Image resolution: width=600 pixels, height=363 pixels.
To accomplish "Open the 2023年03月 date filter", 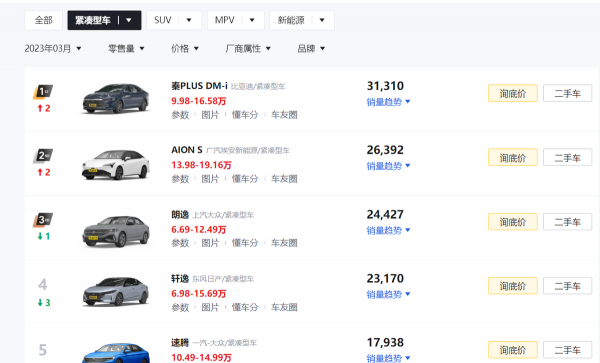I will click(x=53, y=49).
